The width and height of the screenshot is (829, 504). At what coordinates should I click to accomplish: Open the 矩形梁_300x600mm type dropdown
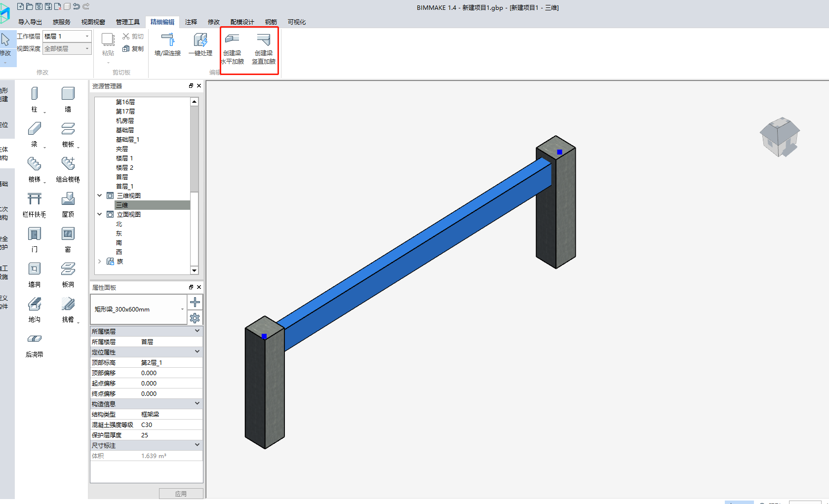point(138,309)
